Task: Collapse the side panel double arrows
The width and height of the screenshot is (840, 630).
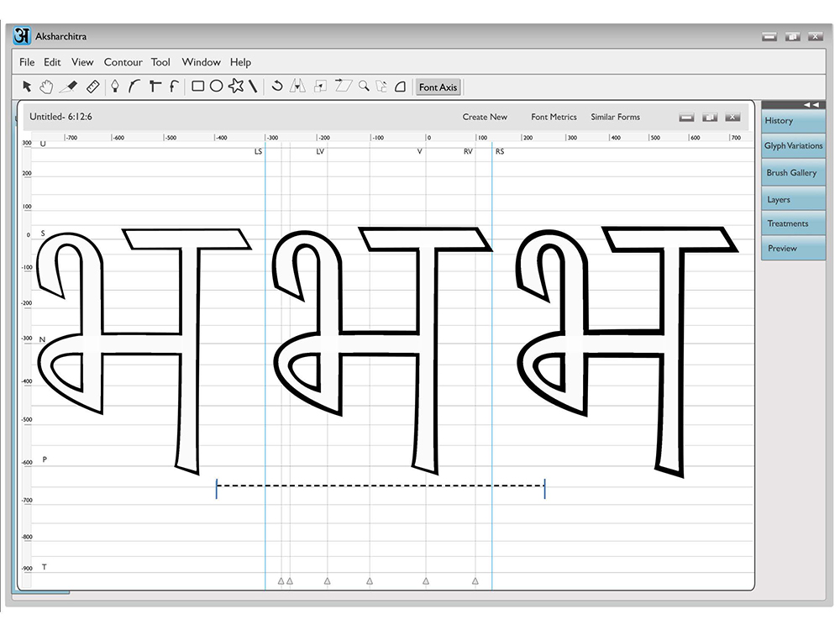Action: click(x=811, y=104)
